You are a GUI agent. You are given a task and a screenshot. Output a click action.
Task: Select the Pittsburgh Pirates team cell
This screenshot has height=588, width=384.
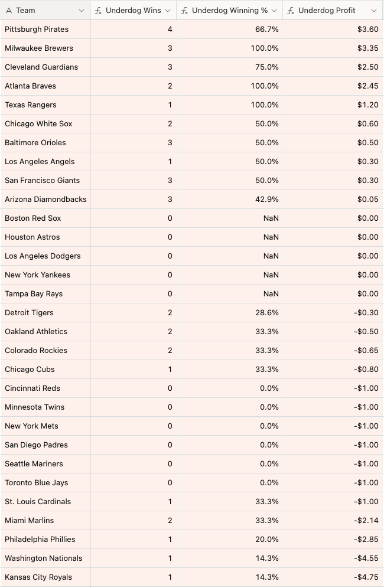[37, 30]
